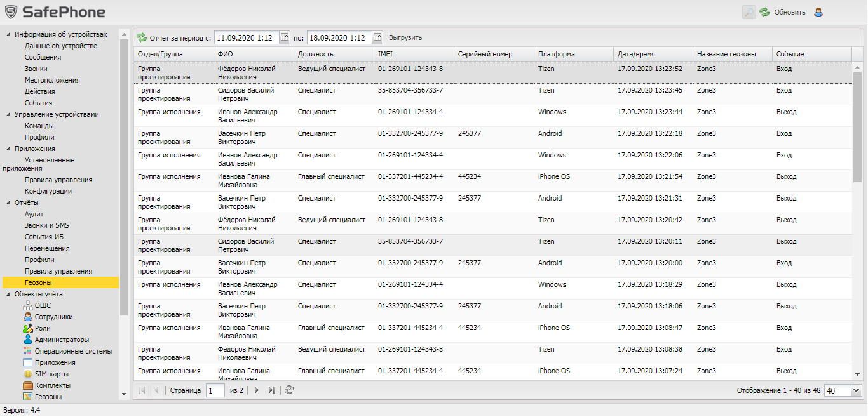The width and height of the screenshot is (868, 417).
Task: Click the Комплекты icon
Action: 27,385
